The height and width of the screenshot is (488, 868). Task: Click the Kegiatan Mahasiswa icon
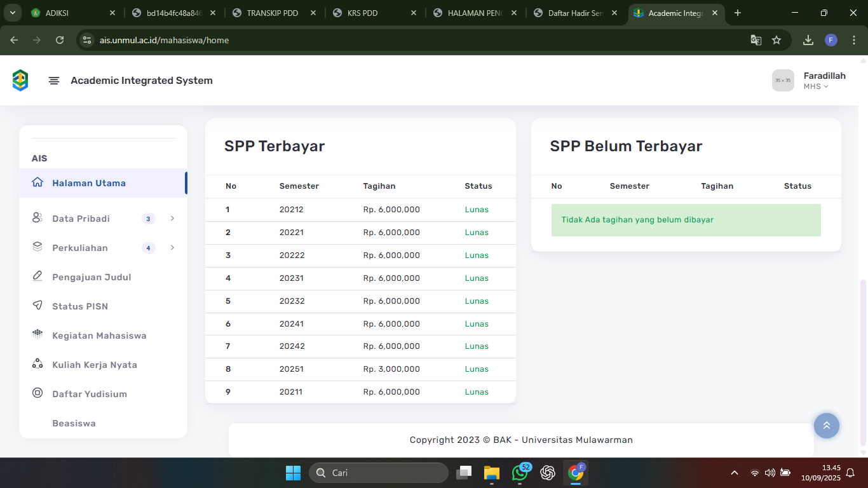37,335
